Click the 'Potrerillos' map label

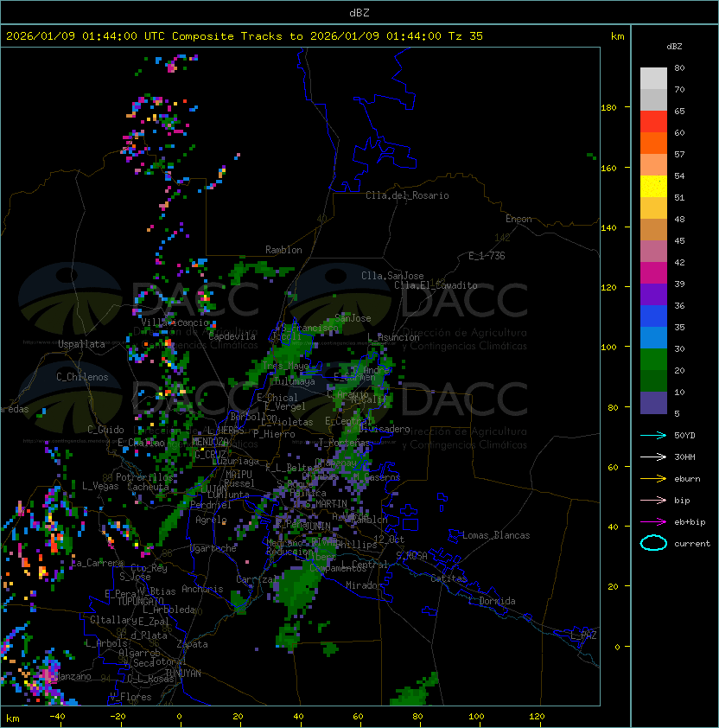(x=144, y=477)
